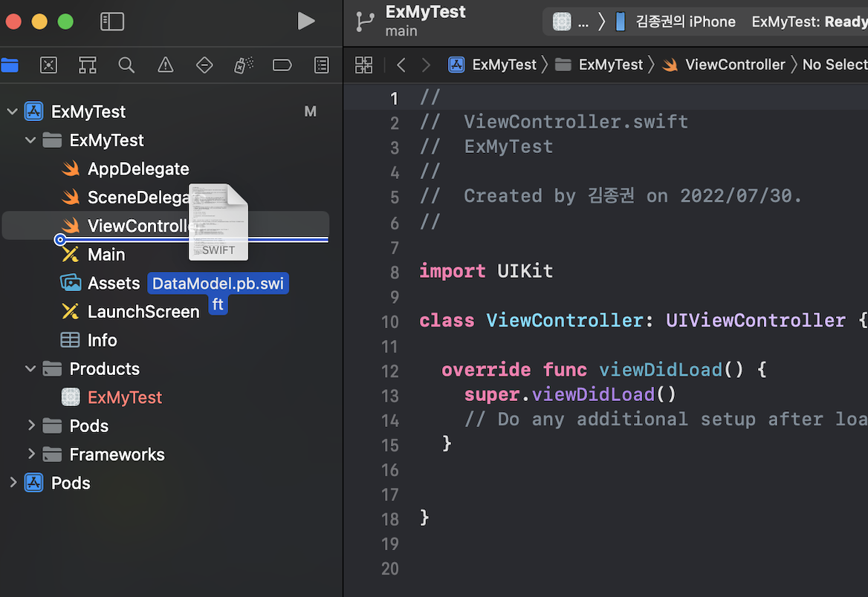Click the iPhone device icon in toolbar

[x=621, y=22]
